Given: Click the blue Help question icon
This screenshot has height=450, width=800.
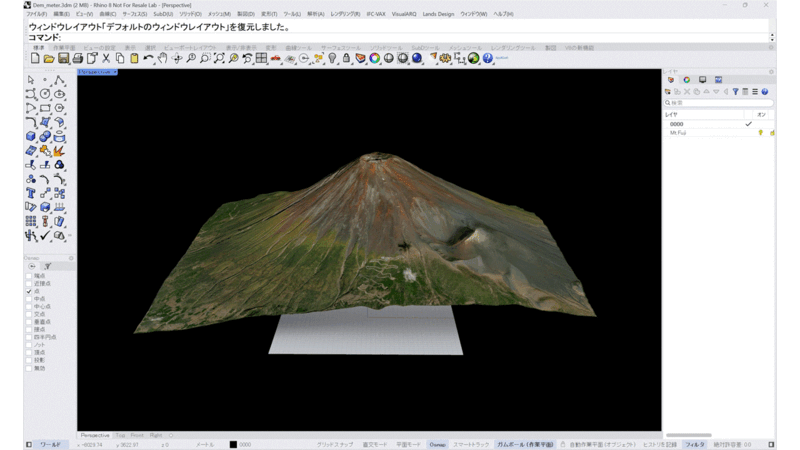Looking at the screenshot, I should click(x=488, y=59).
